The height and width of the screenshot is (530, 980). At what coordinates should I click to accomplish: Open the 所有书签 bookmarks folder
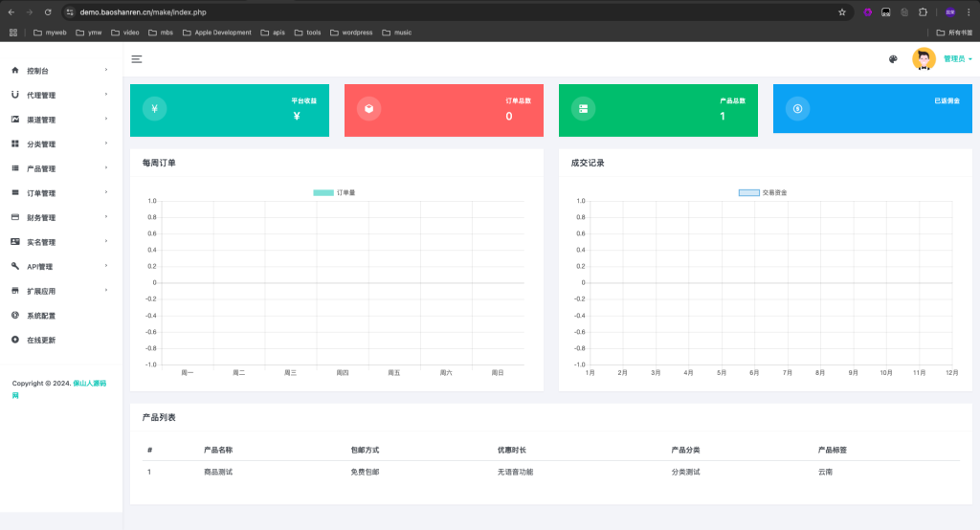pyautogui.click(x=954, y=33)
